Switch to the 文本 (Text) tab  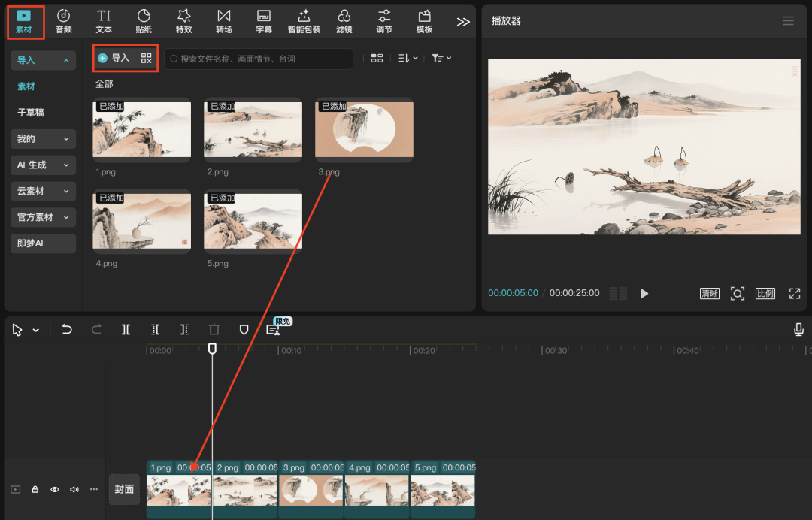[104, 21]
